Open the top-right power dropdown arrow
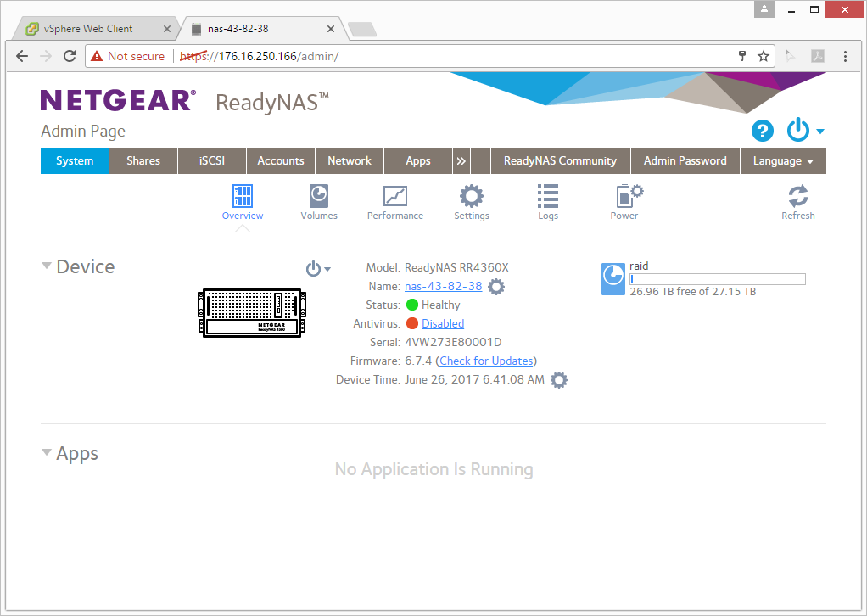 [820, 132]
